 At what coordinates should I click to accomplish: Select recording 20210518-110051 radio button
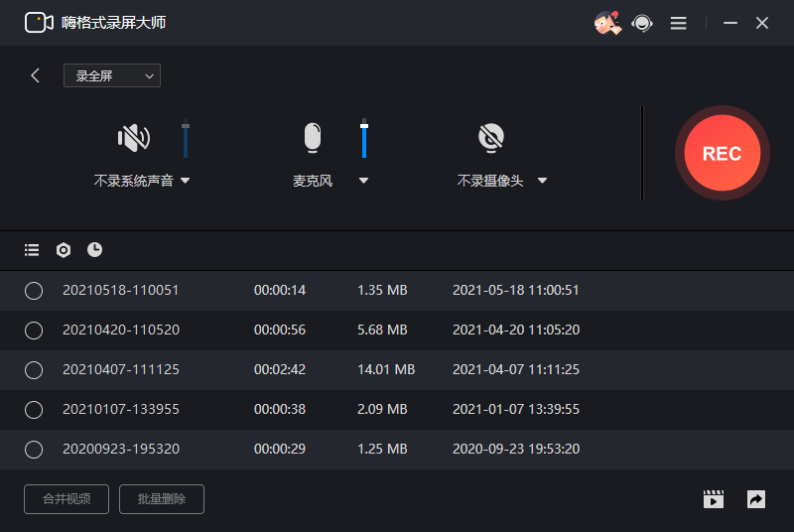click(x=34, y=291)
